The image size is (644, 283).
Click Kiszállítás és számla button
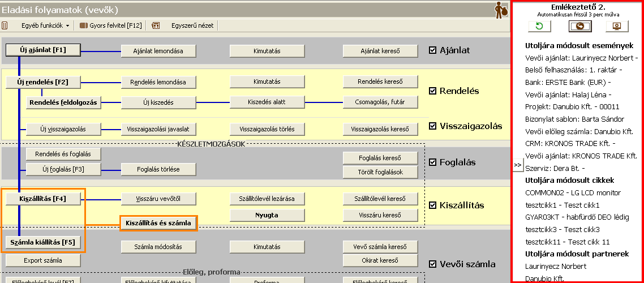(x=158, y=223)
